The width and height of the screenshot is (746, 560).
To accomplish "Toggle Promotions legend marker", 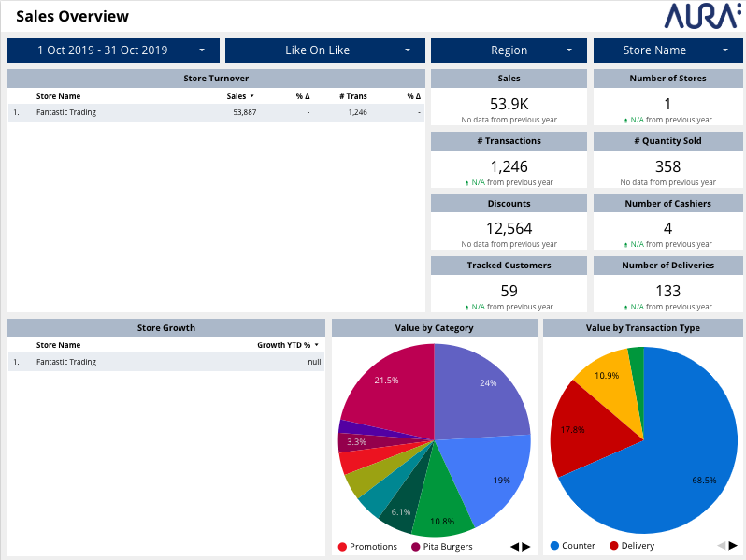I will [x=343, y=546].
